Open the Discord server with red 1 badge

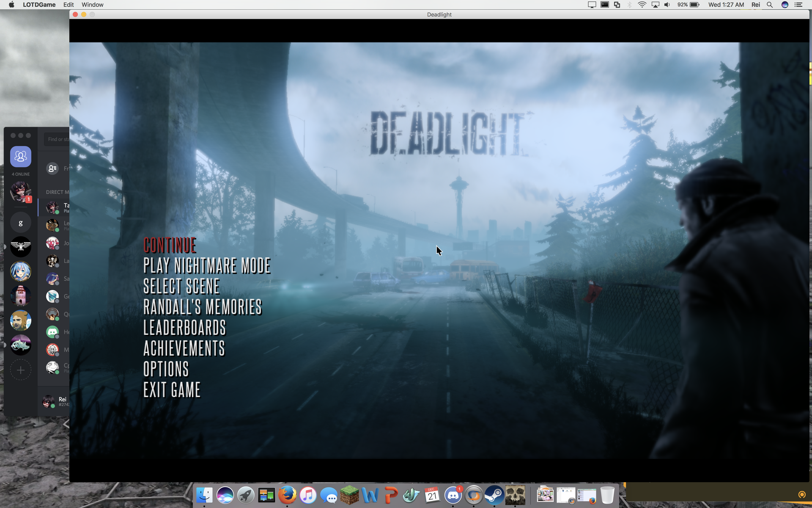point(21,192)
